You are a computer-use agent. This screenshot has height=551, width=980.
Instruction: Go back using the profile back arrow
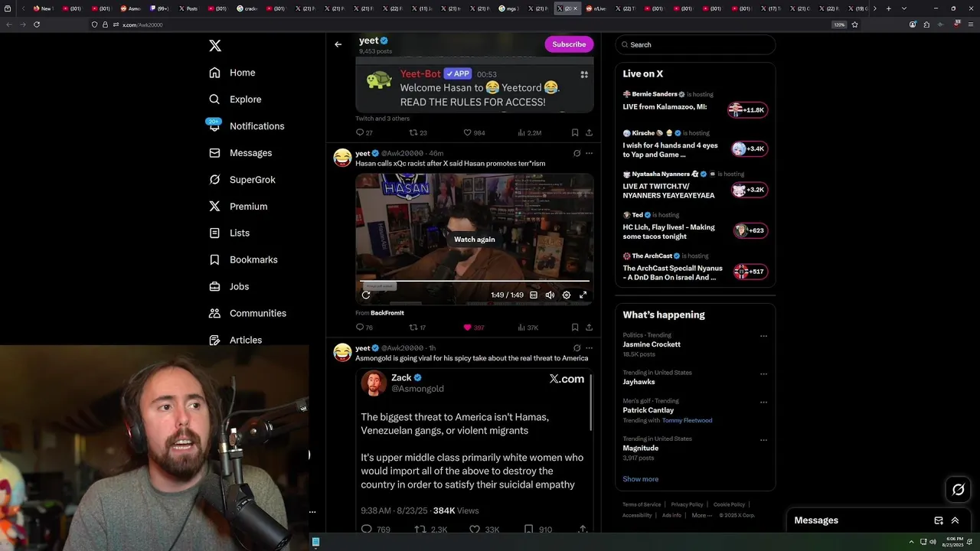(x=338, y=44)
